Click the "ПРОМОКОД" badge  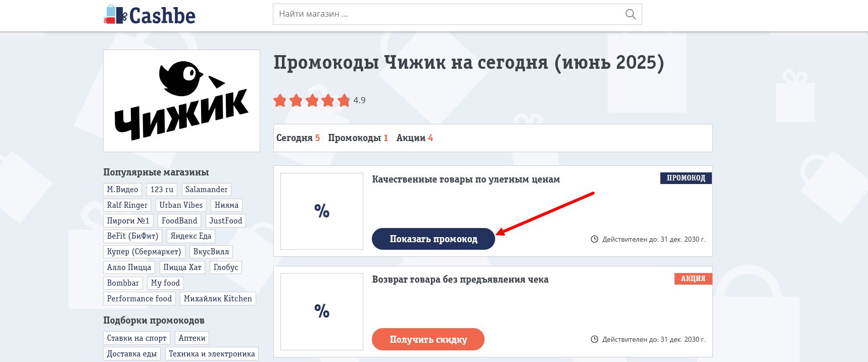point(686,178)
